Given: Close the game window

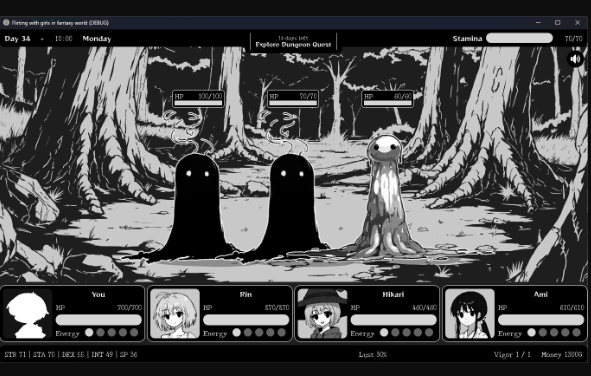Looking at the screenshot, I should [x=577, y=23].
